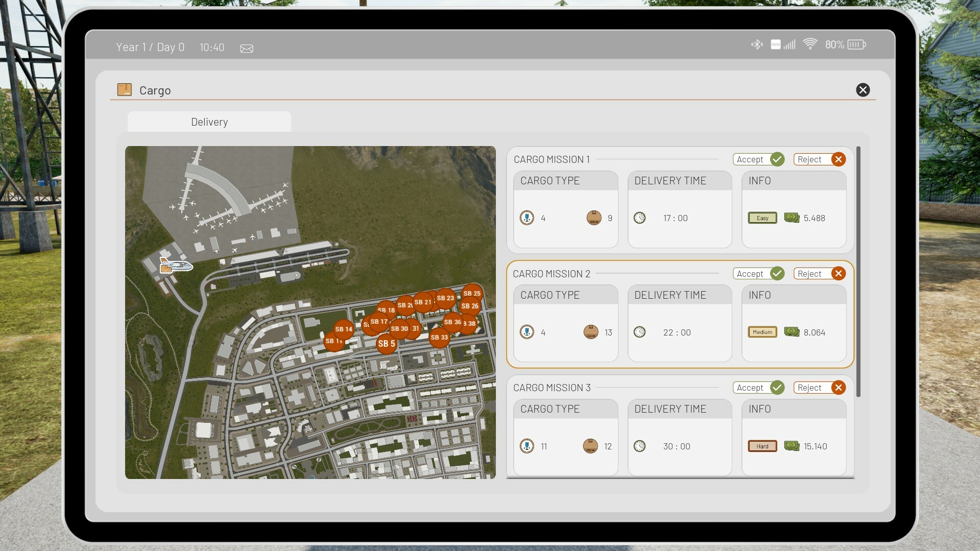Screen dimensions: 980x551
Task: Click the SB 25 map marker
Action: (x=472, y=293)
